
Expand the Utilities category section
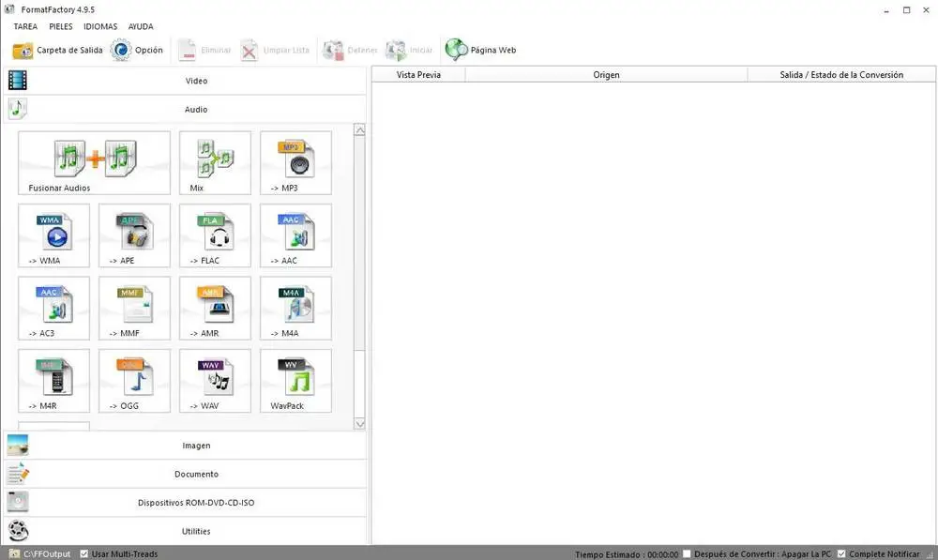pyautogui.click(x=185, y=531)
